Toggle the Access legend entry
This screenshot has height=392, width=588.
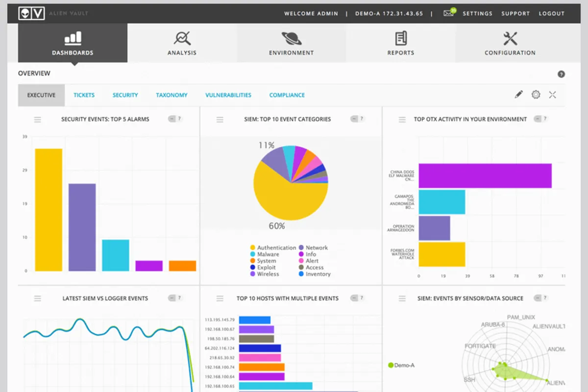pyautogui.click(x=311, y=268)
